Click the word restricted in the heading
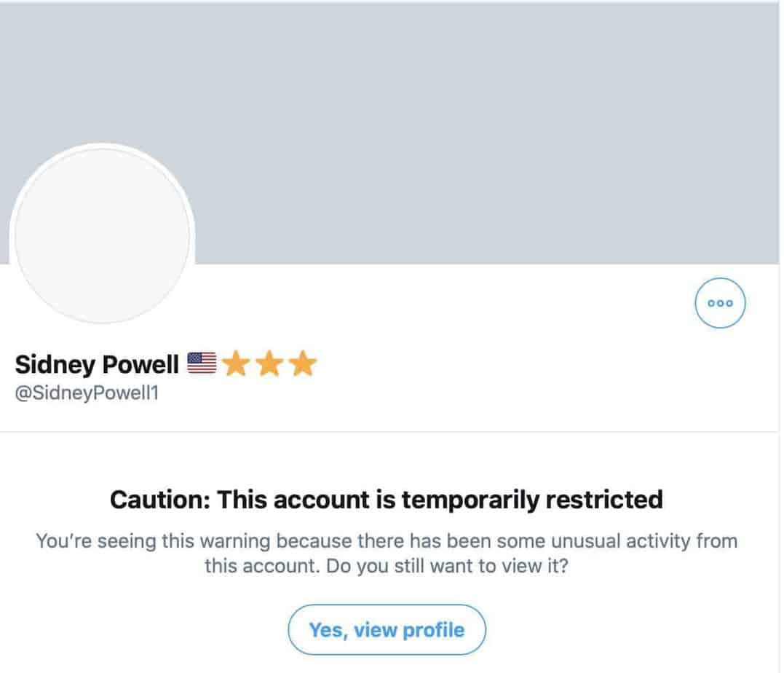The width and height of the screenshot is (784, 673). point(604,500)
